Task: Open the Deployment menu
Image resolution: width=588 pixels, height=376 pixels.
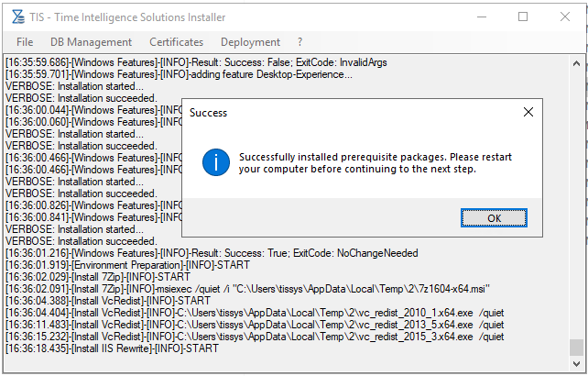Action: point(251,42)
